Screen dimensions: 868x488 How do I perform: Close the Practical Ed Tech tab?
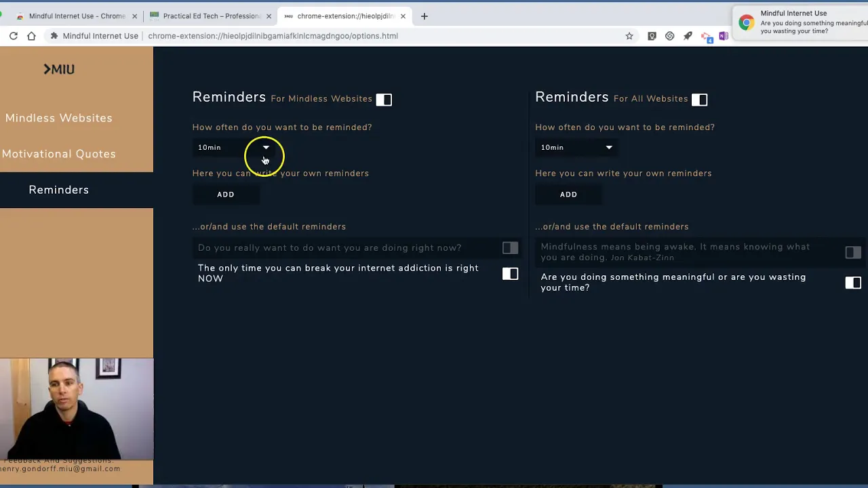269,16
